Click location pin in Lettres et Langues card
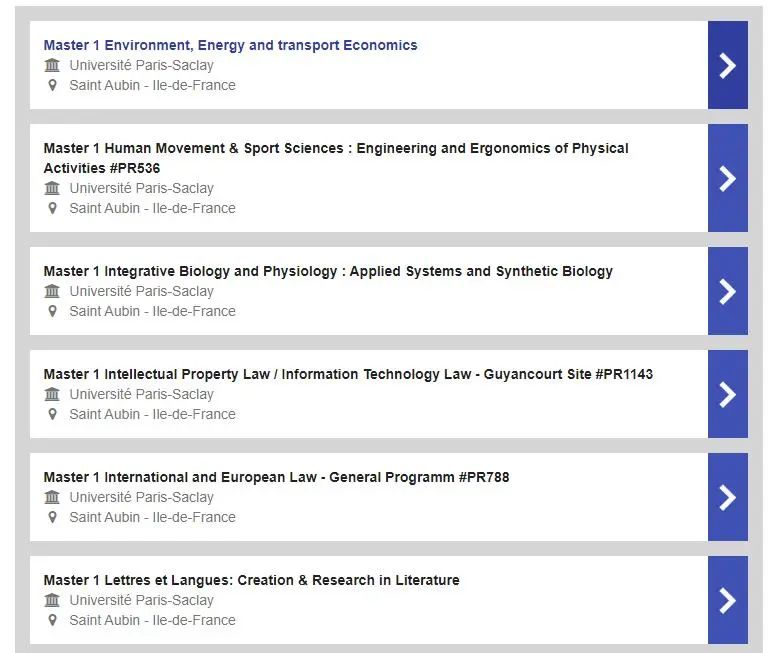Screen dimensions: 768x653 pos(52,620)
